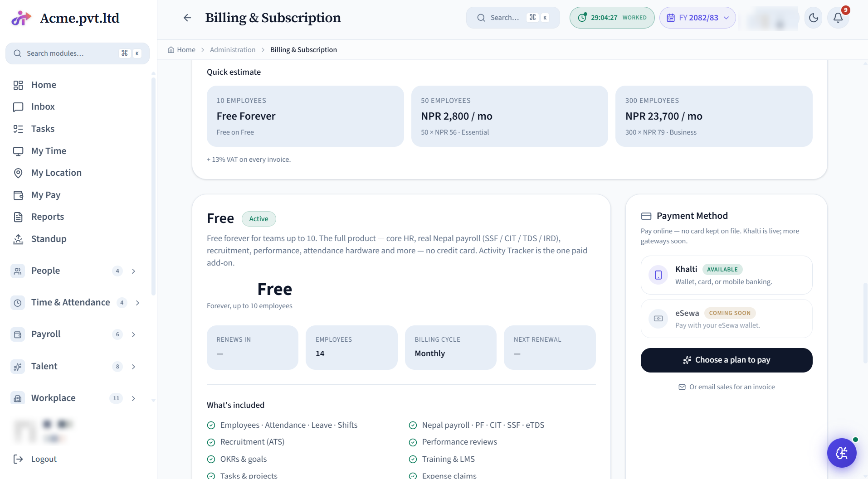This screenshot has height=479, width=868.
Task: Click the calendar icon in FY selector
Action: [671, 18]
